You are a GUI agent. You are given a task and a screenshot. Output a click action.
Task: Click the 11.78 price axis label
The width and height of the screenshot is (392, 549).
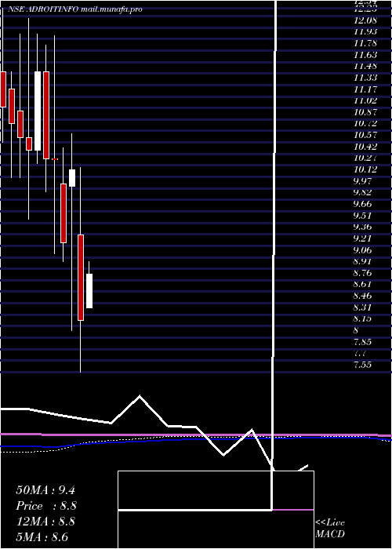[365, 43]
